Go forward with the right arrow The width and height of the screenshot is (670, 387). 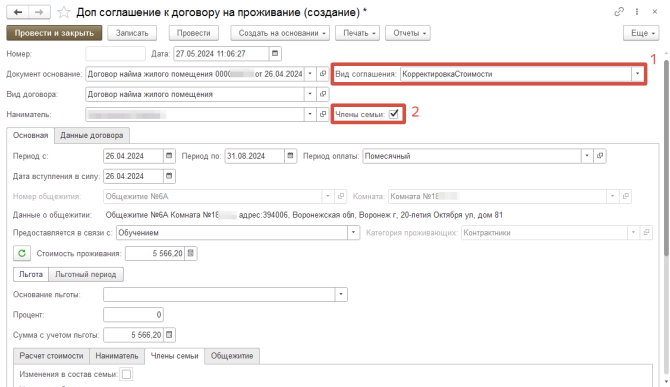tap(39, 12)
